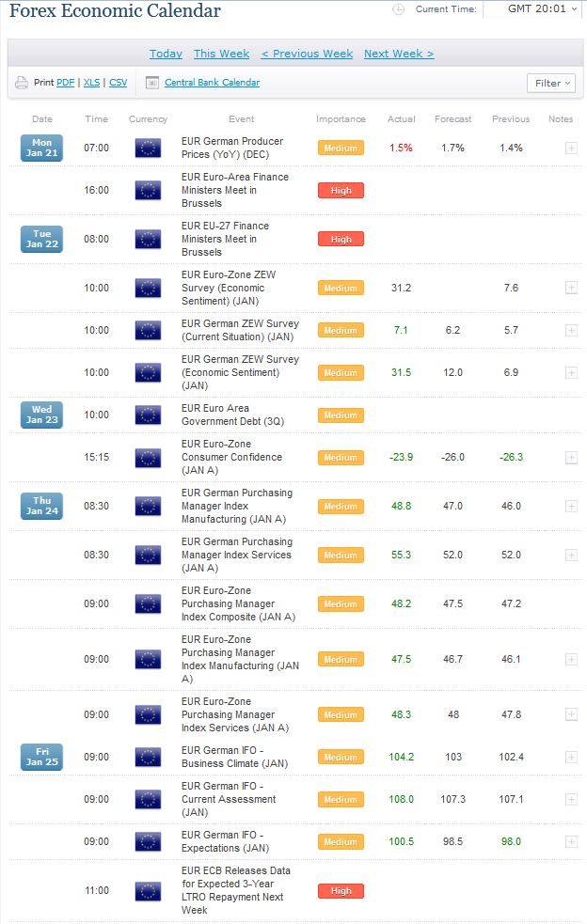587x924 pixels.
Task: Export calendar as XLS
Action: 91,83
